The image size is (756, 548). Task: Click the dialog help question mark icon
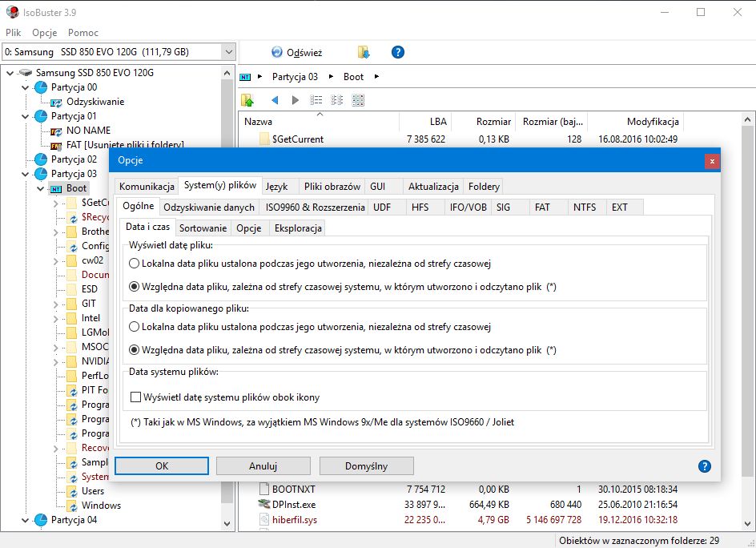[x=705, y=466]
